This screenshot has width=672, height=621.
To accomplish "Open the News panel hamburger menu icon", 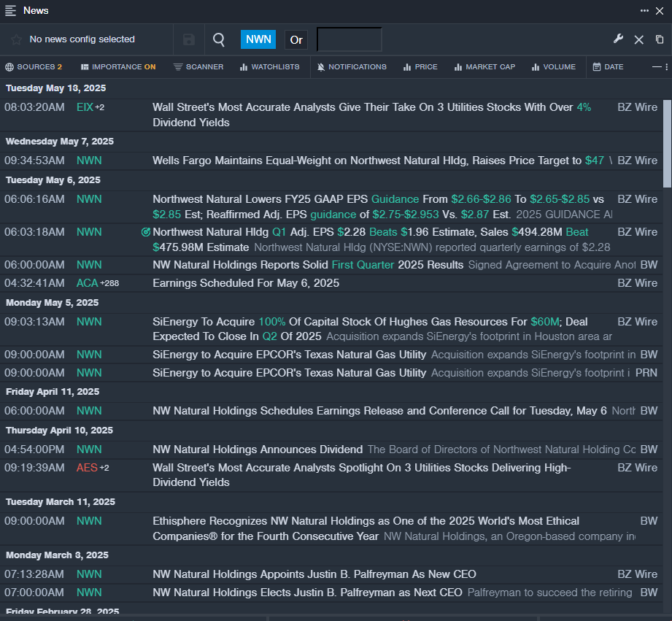I will [x=10, y=11].
